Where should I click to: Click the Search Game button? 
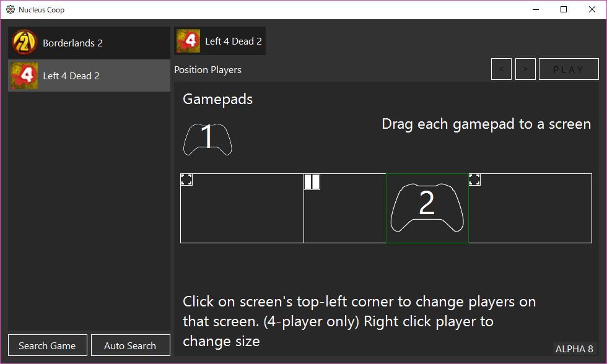tap(48, 345)
